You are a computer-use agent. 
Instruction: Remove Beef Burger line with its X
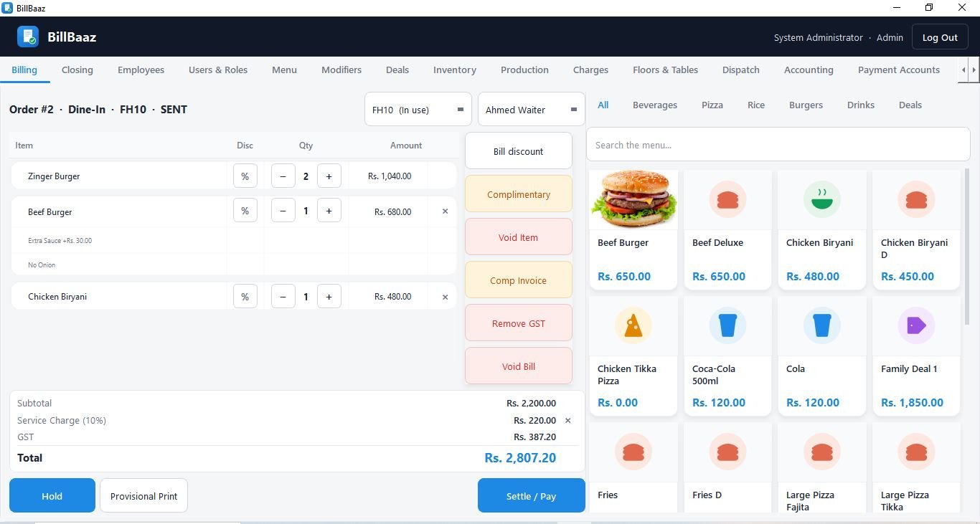click(x=445, y=211)
